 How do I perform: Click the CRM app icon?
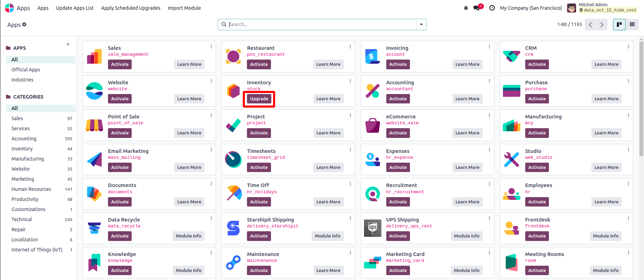[511, 56]
